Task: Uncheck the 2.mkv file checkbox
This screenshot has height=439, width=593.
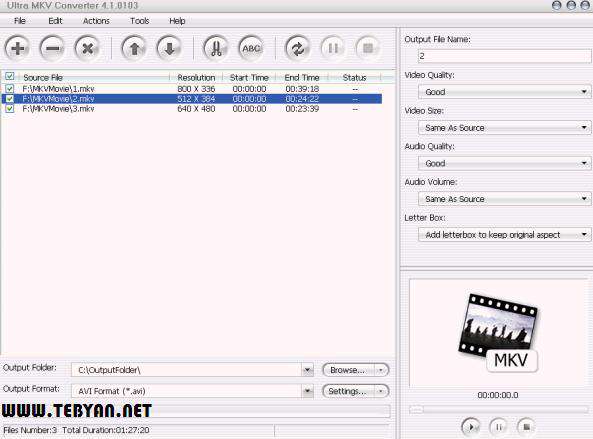Action: pos(9,99)
